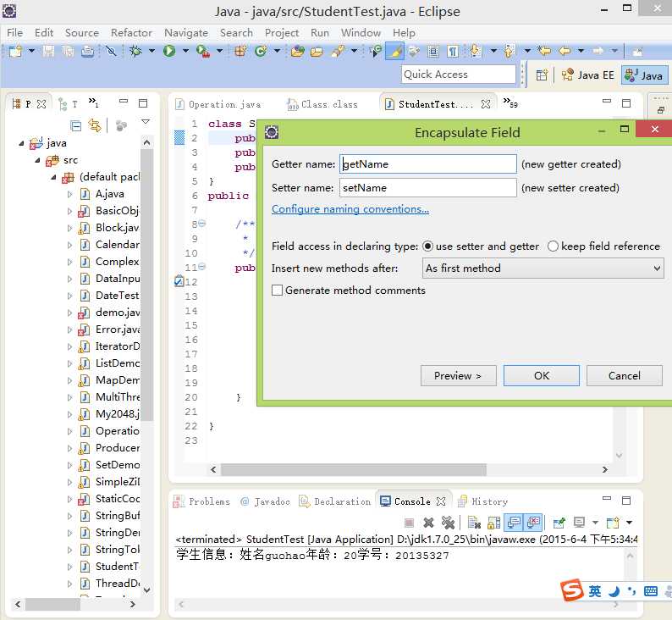Click the New file toolbar icon
Image resolution: width=672 pixels, height=620 pixels.
(15, 52)
